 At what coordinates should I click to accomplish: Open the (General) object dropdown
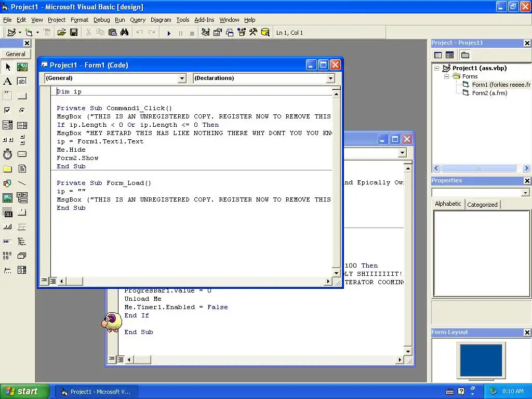point(182,78)
